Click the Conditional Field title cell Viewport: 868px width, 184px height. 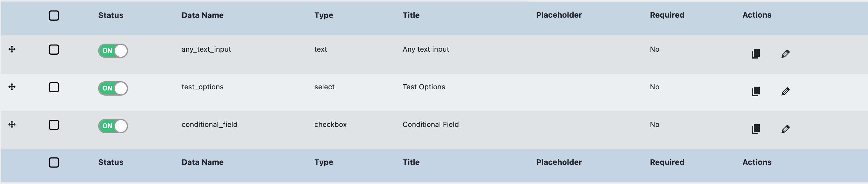[430, 125]
